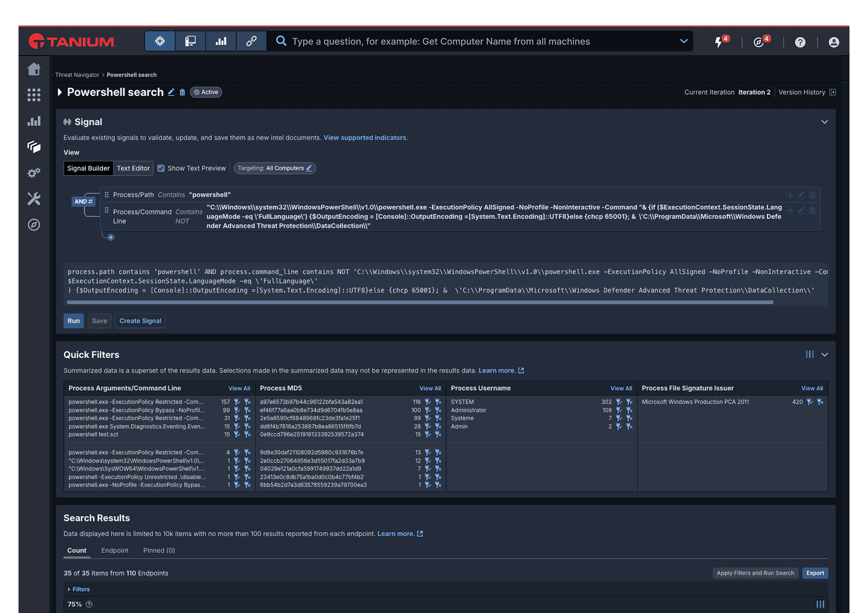Open the bar chart reports sidebar icon

[x=34, y=121]
